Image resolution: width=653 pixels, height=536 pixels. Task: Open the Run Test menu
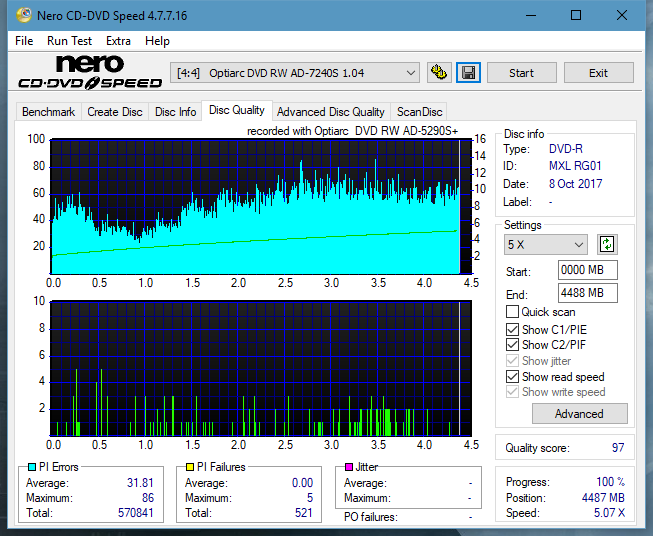click(x=69, y=41)
